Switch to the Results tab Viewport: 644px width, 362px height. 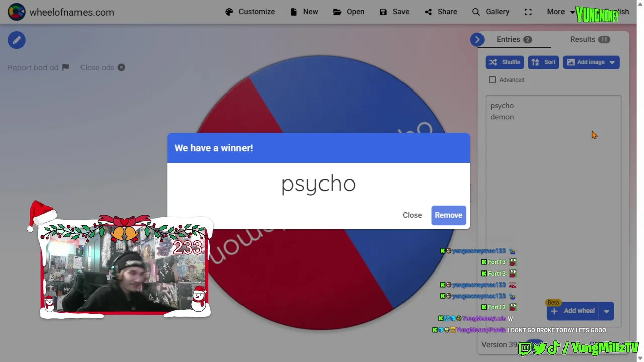pos(590,39)
